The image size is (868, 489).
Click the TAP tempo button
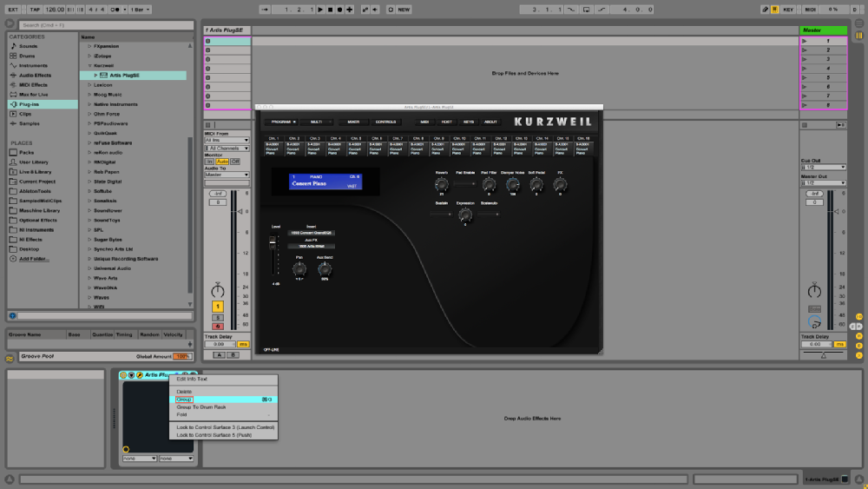(35, 10)
